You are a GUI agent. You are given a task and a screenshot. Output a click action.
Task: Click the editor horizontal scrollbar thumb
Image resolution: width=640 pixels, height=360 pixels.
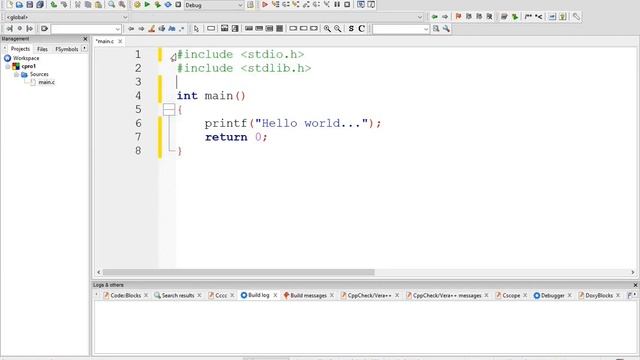pos(238,272)
